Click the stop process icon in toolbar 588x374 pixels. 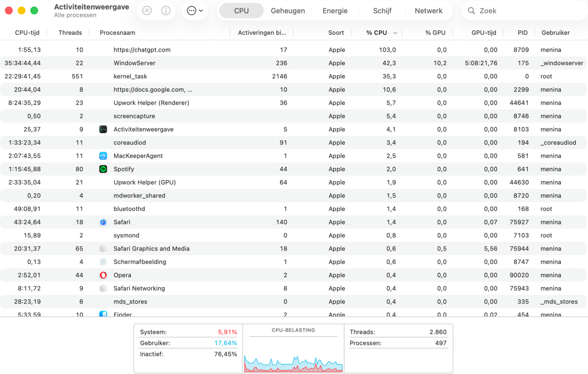[x=147, y=11]
